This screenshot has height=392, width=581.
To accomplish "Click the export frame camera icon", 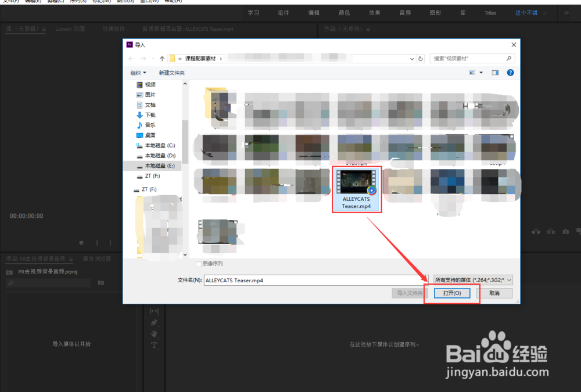I will (x=565, y=232).
